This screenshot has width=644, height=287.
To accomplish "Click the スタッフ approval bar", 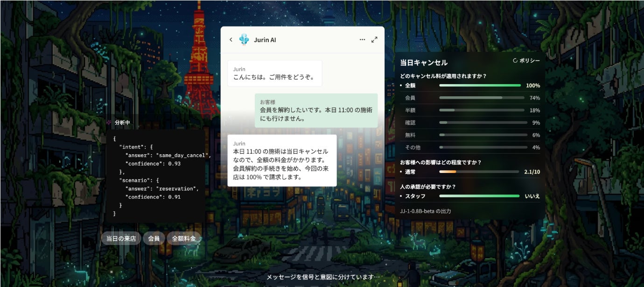I will point(479,196).
